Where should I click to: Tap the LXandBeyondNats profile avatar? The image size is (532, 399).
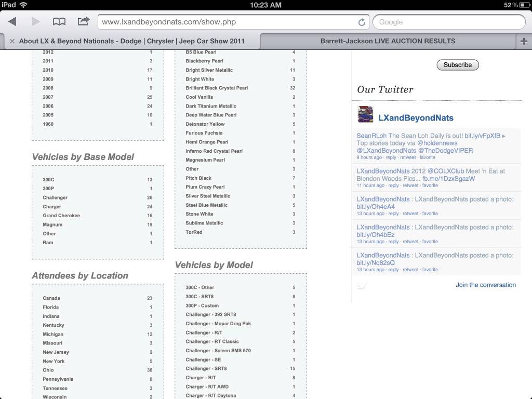(x=366, y=114)
